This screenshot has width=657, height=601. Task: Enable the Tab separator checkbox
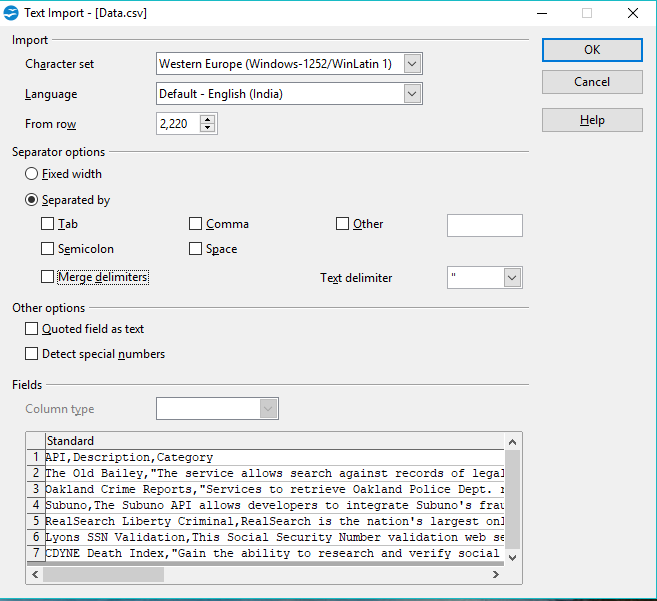tap(48, 224)
